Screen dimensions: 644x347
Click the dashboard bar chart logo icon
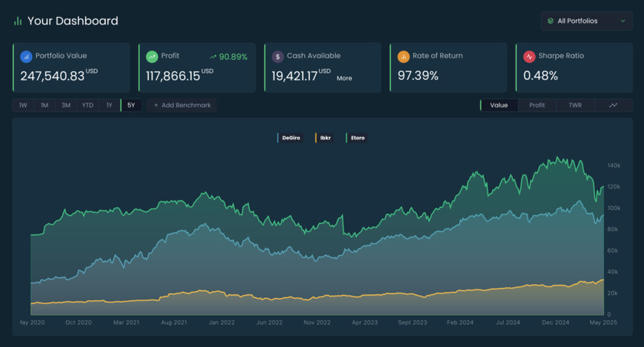(x=18, y=21)
